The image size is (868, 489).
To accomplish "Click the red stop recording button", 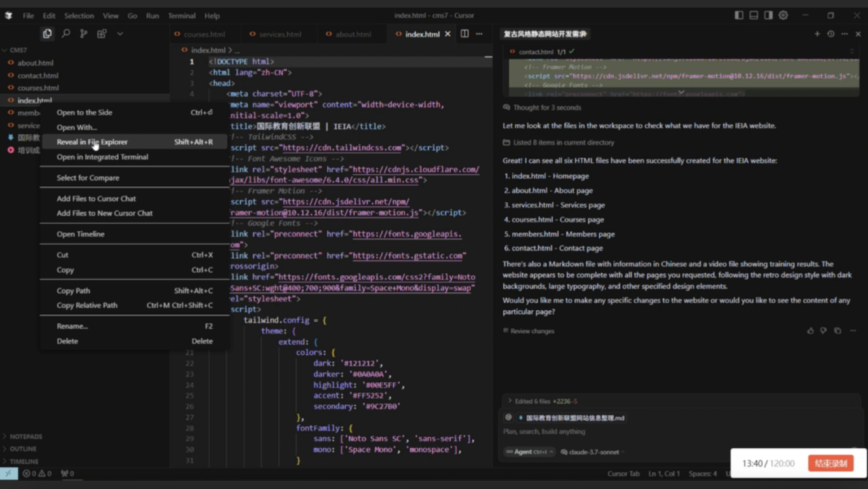I will [x=831, y=464].
